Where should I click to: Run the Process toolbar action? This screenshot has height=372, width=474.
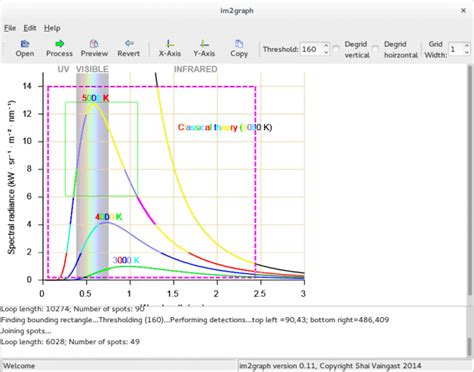click(x=59, y=48)
